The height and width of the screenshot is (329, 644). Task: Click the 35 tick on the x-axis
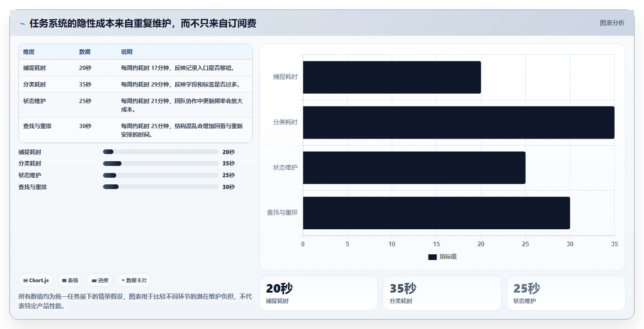(x=614, y=244)
